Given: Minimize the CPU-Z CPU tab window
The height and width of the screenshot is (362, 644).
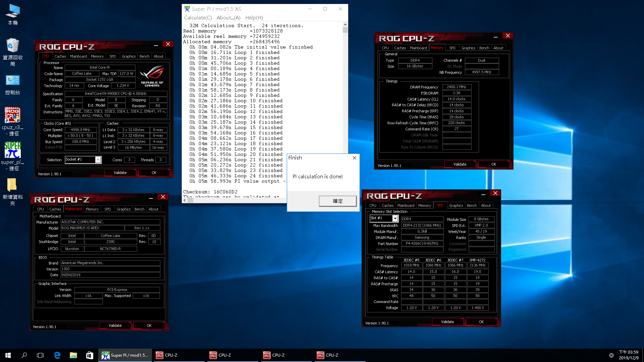Looking at the screenshot, I should click(156, 45).
